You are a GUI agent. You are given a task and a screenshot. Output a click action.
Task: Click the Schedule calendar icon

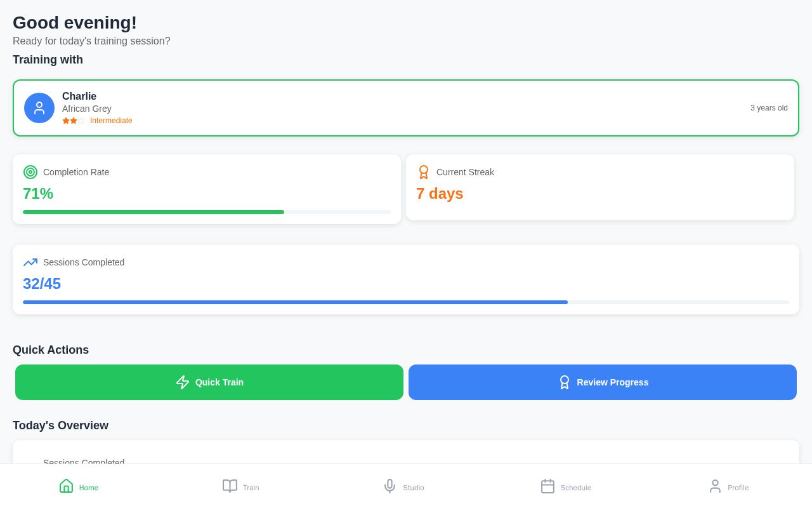pyautogui.click(x=547, y=486)
